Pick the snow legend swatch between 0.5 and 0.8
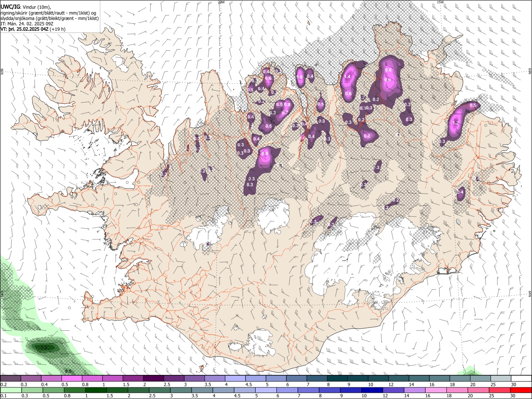The width and height of the screenshot is (532, 399). tap(71, 379)
